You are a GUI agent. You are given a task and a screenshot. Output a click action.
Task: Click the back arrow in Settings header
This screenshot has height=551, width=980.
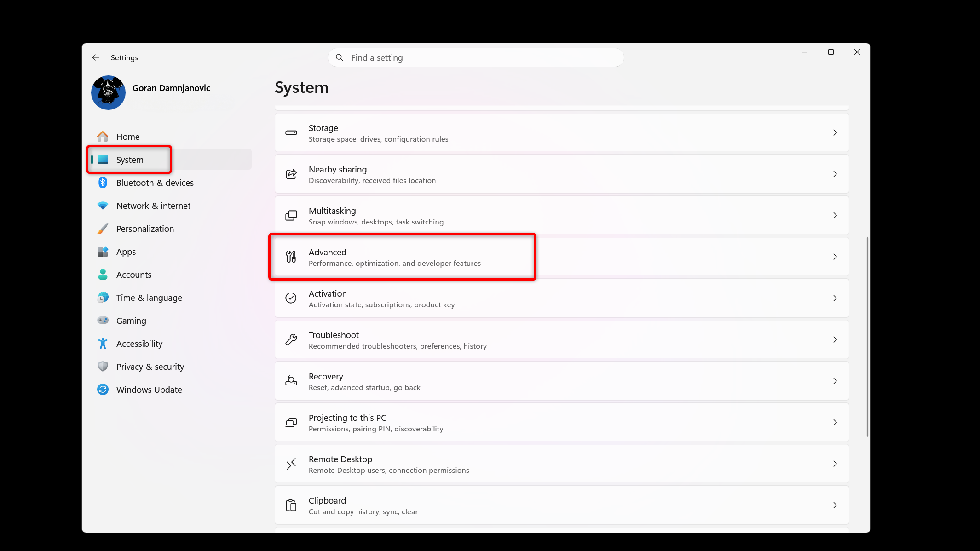click(x=96, y=57)
